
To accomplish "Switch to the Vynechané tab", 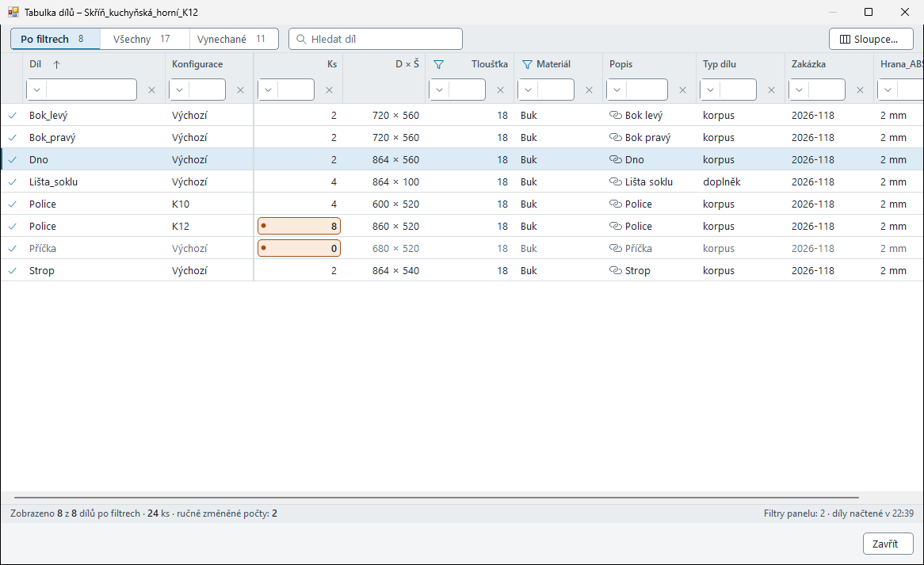I will [x=234, y=39].
